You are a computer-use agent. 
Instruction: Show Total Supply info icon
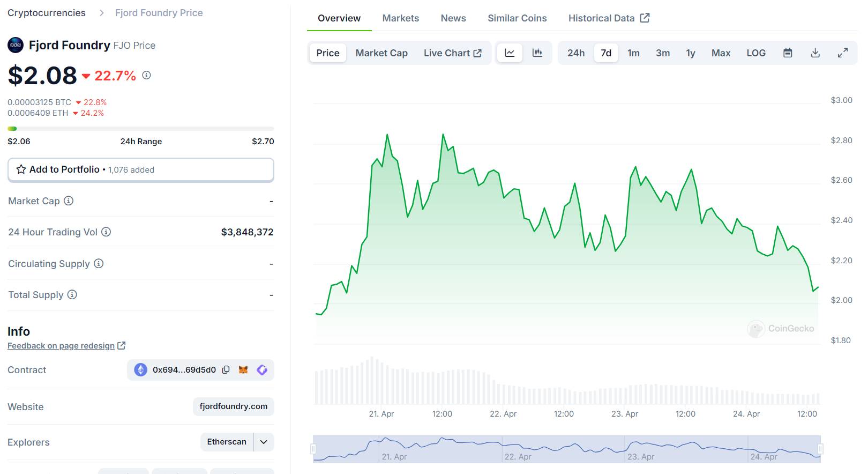72,294
